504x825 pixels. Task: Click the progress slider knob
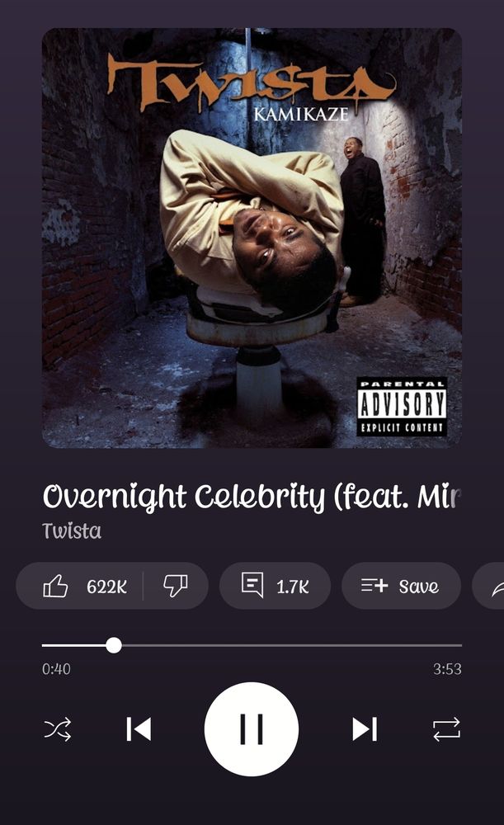point(114,645)
